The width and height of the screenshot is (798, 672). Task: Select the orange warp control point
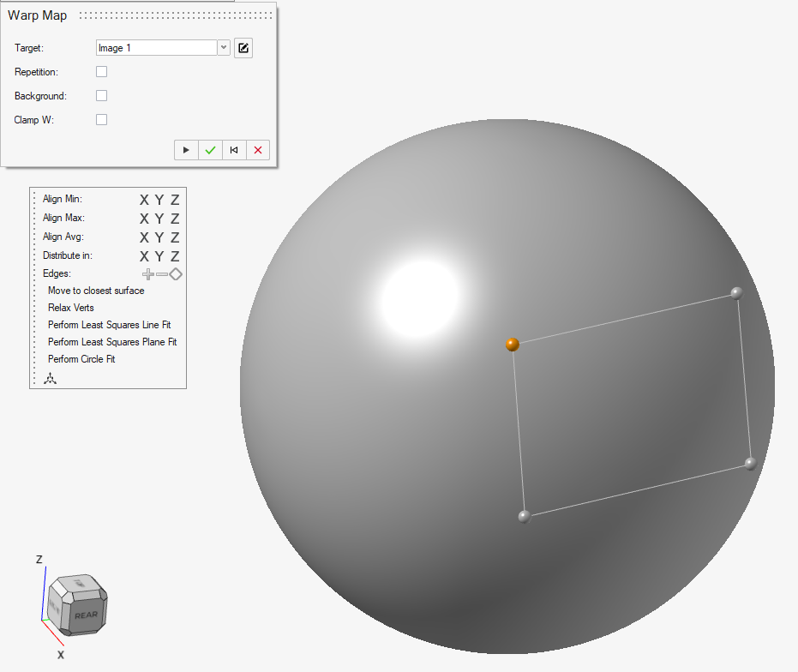(513, 345)
